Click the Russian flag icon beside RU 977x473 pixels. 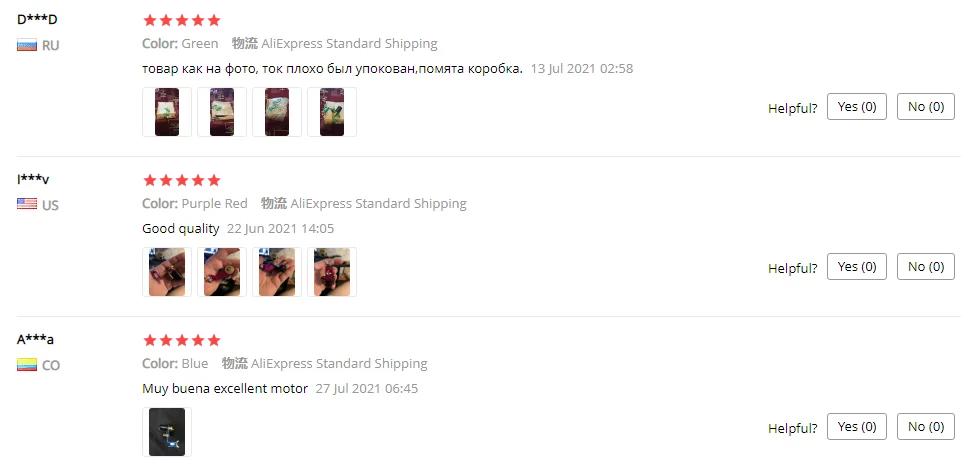[x=27, y=45]
